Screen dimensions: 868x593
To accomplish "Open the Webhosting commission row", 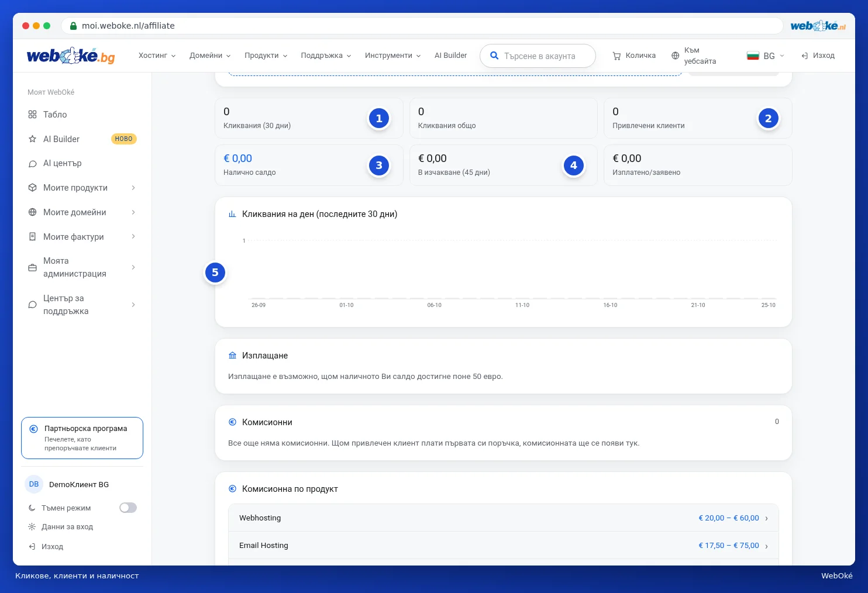I will coord(503,518).
